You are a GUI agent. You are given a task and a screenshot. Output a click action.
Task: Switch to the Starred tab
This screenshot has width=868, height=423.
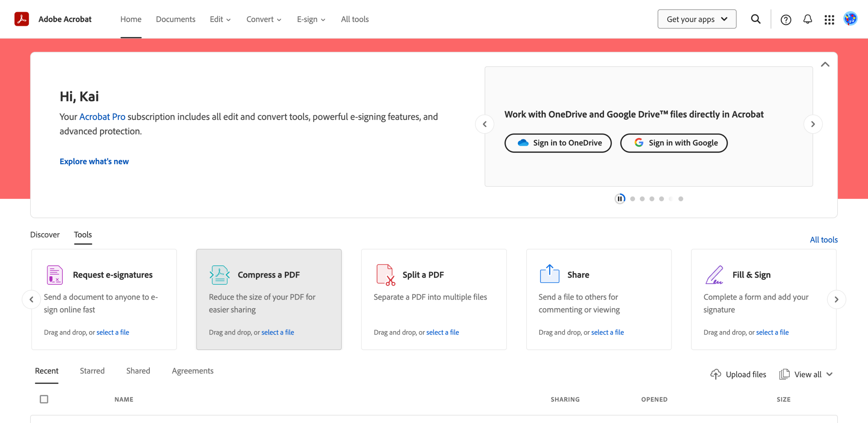tap(92, 371)
